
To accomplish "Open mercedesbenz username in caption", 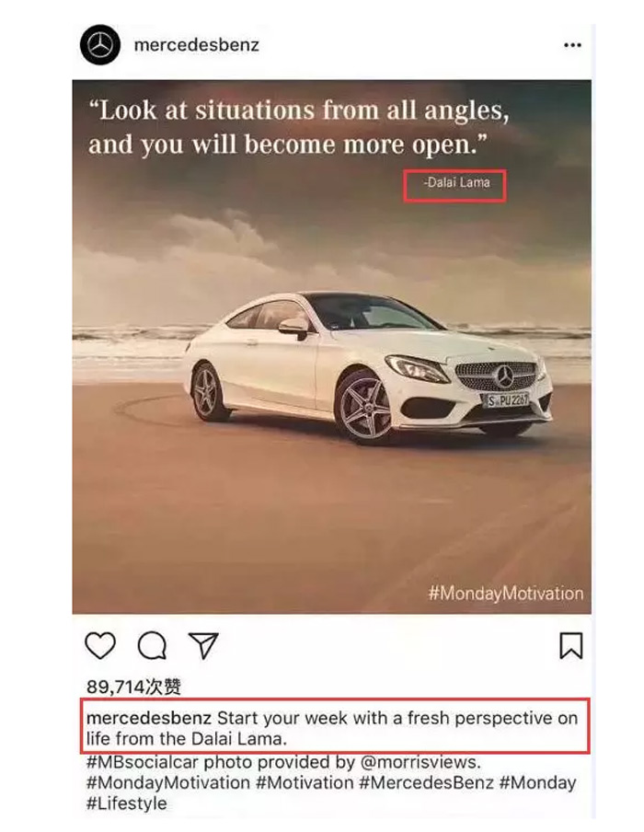I will [149, 718].
